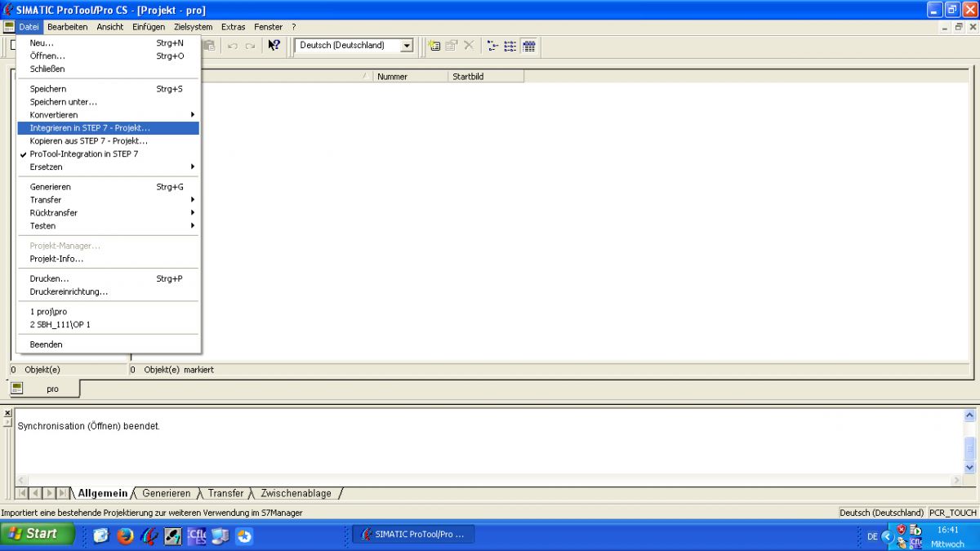Choose Beenden to exit

[x=108, y=344]
